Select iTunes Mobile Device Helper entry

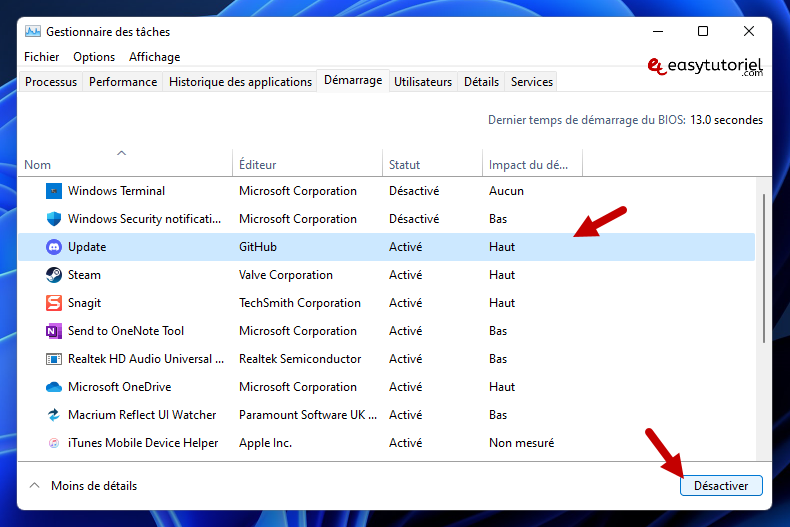coord(143,443)
